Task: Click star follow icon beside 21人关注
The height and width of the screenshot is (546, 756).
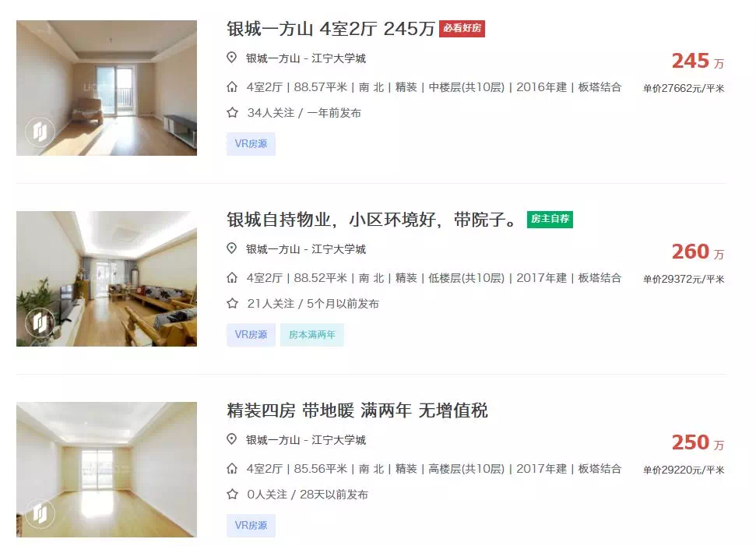Action: pos(232,304)
